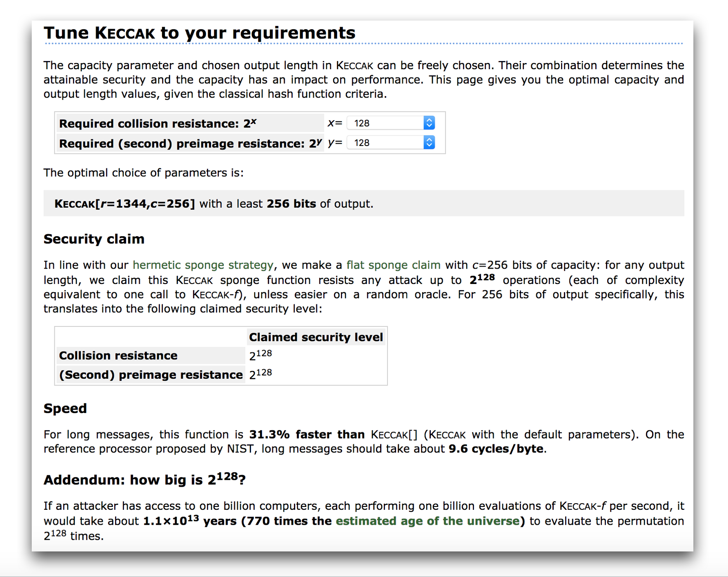This screenshot has width=728, height=577.
Task: Follow the flat sponge claim link
Action: [x=393, y=265]
